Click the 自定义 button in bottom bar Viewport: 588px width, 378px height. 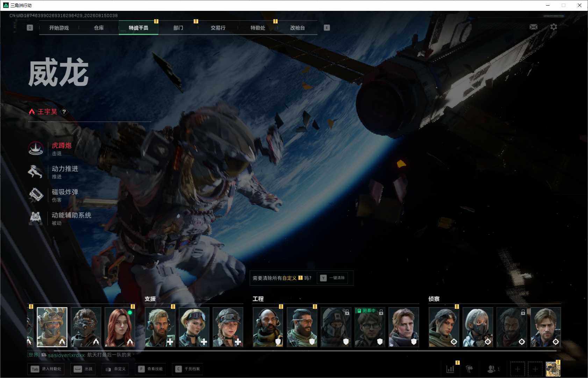116,369
